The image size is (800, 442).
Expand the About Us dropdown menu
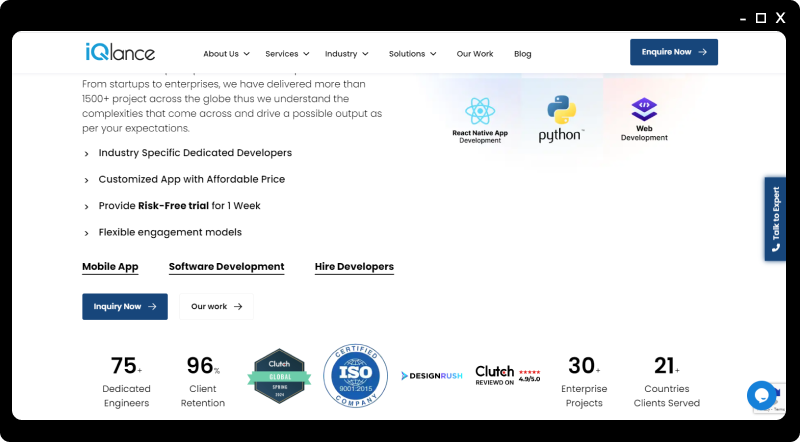pyautogui.click(x=226, y=54)
